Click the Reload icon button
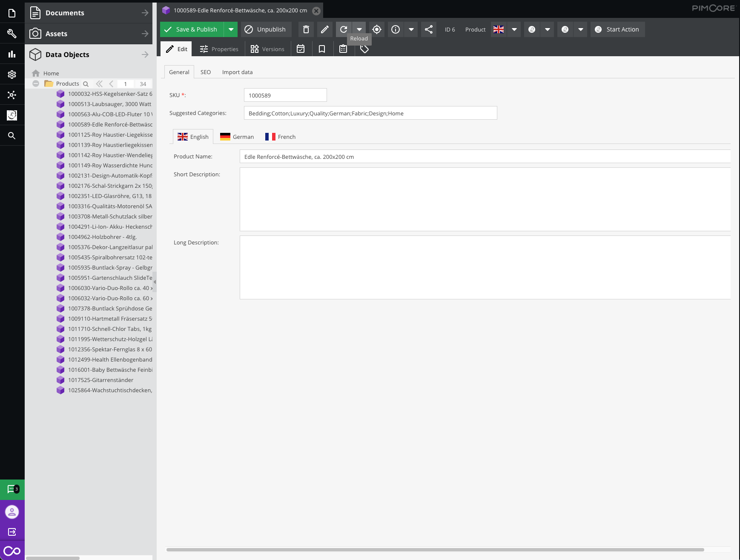Image resolution: width=740 pixels, height=560 pixels. 344,29
